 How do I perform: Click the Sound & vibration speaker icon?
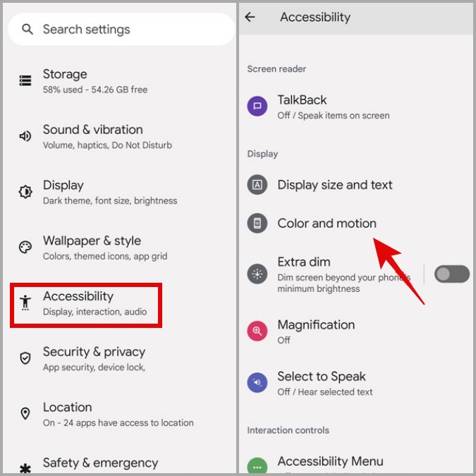coord(25,136)
